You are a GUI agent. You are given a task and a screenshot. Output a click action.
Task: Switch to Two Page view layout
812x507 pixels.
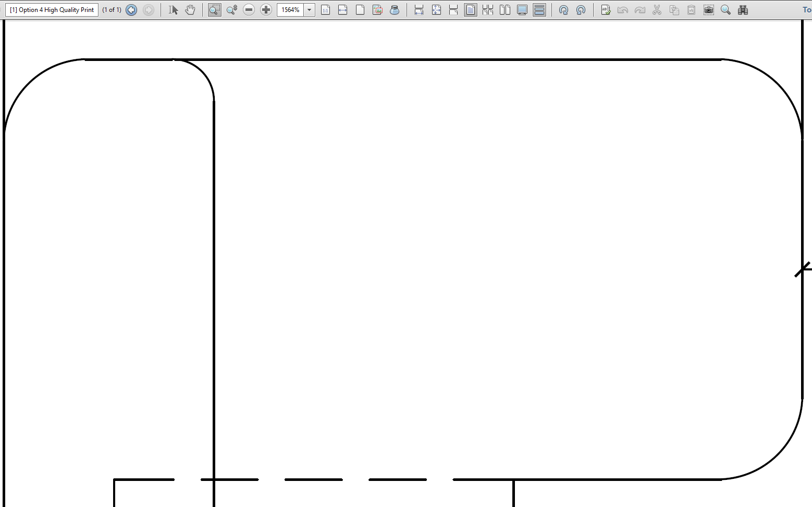click(x=505, y=9)
